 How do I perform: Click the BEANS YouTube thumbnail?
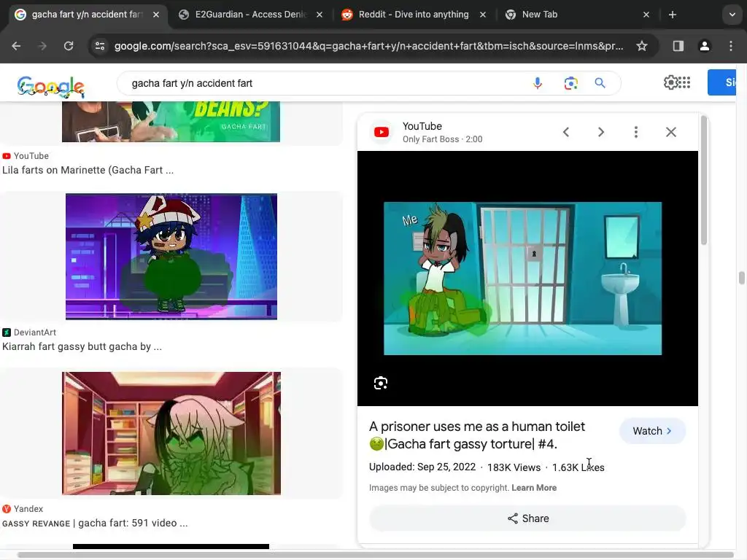click(171, 122)
